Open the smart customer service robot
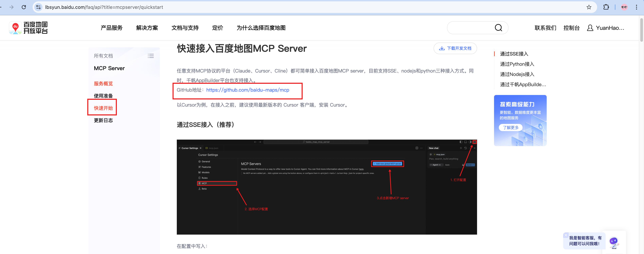 click(x=614, y=242)
